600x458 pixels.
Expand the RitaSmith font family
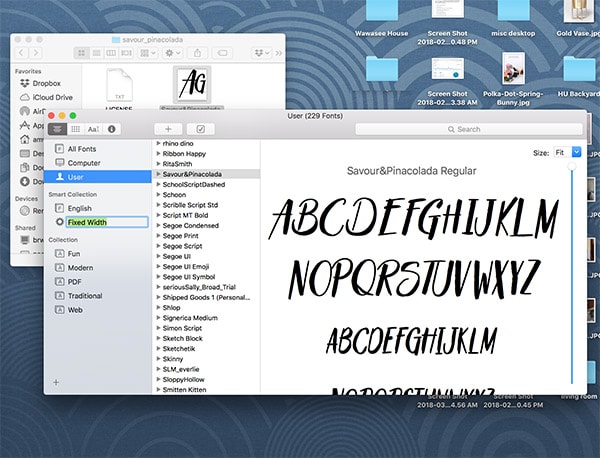coord(158,164)
